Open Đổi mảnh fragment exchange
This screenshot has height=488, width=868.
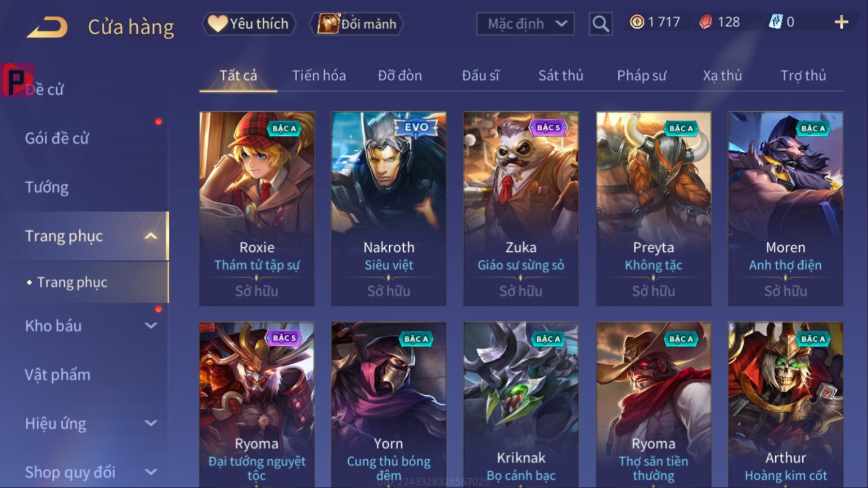tap(357, 24)
